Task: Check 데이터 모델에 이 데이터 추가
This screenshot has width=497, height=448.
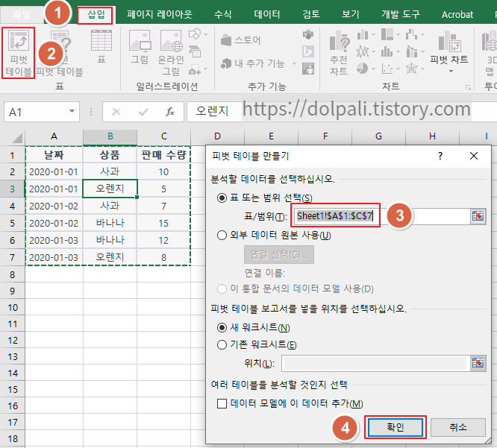Action: click(222, 404)
